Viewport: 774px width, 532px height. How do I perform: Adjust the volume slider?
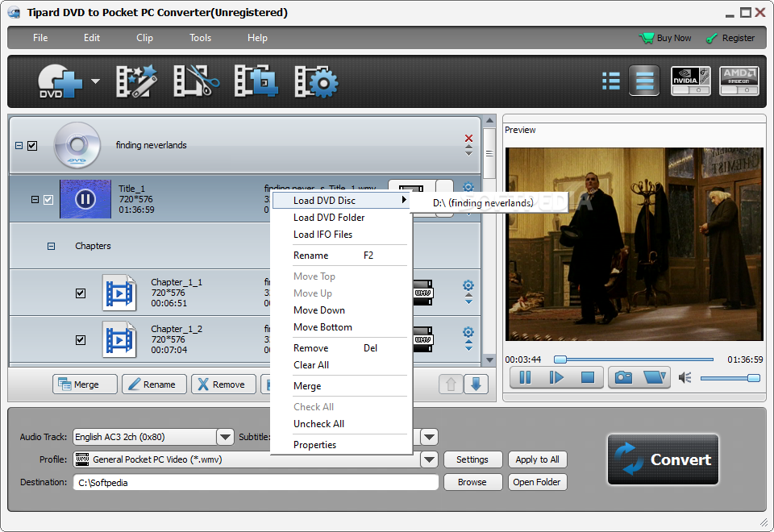pos(730,378)
